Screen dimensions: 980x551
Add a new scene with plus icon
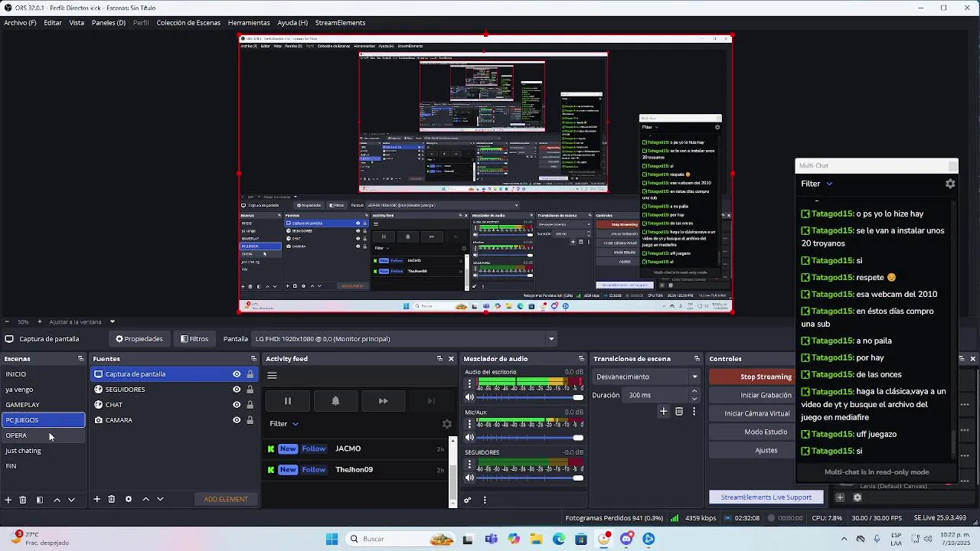coord(8,500)
